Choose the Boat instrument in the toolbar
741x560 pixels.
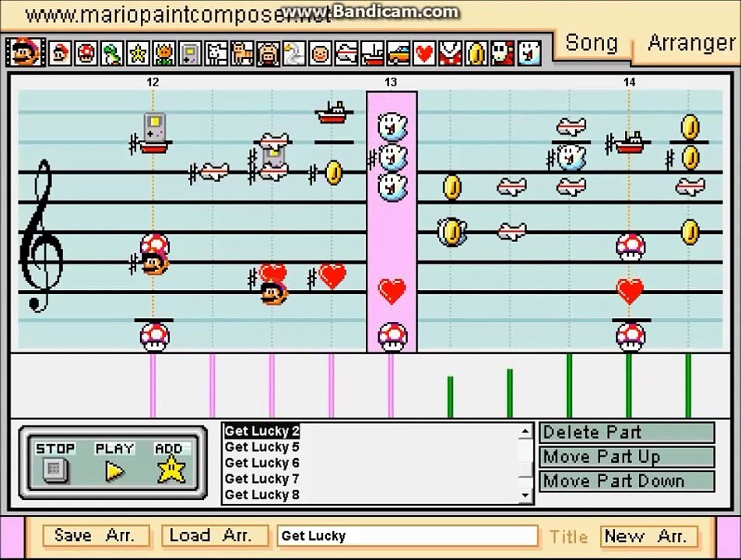point(372,53)
